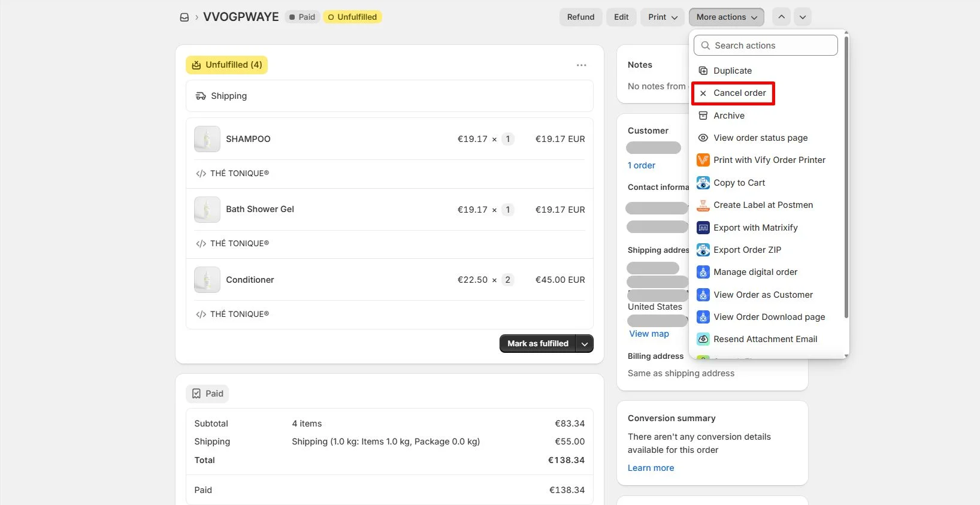
Task: Click the eye icon for order status page
Action: pos(703,138)
